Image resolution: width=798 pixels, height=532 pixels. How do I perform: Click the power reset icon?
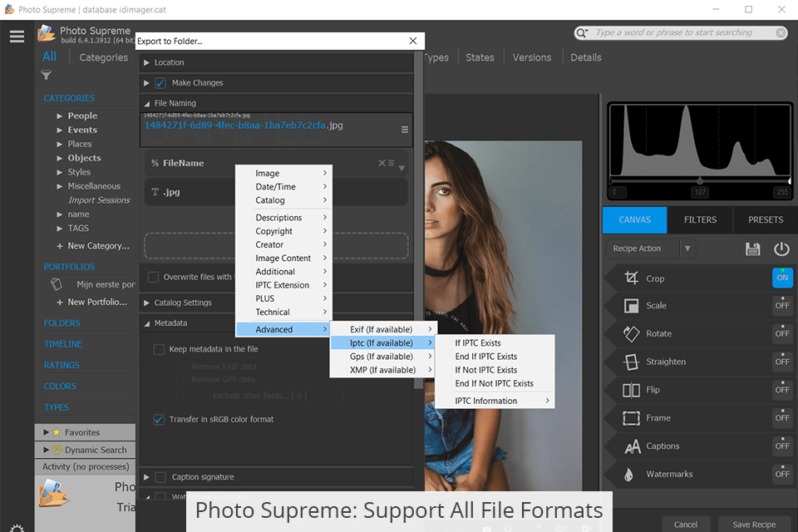coord(781,249)
